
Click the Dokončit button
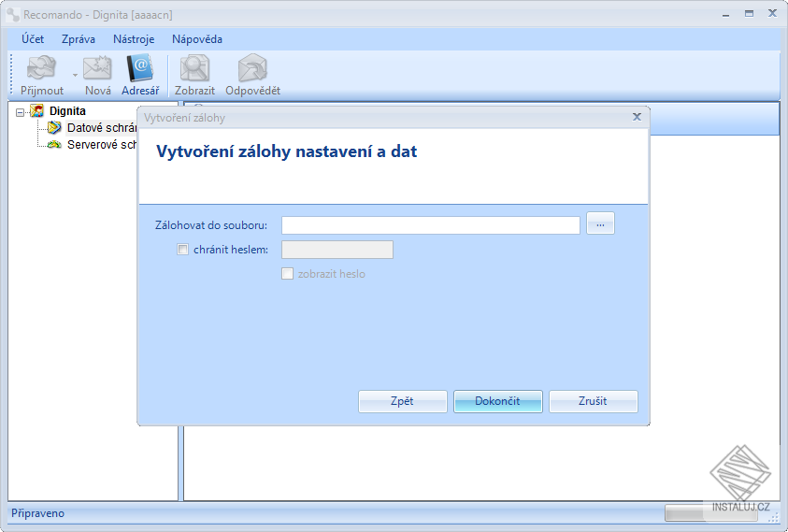(497, 401)
